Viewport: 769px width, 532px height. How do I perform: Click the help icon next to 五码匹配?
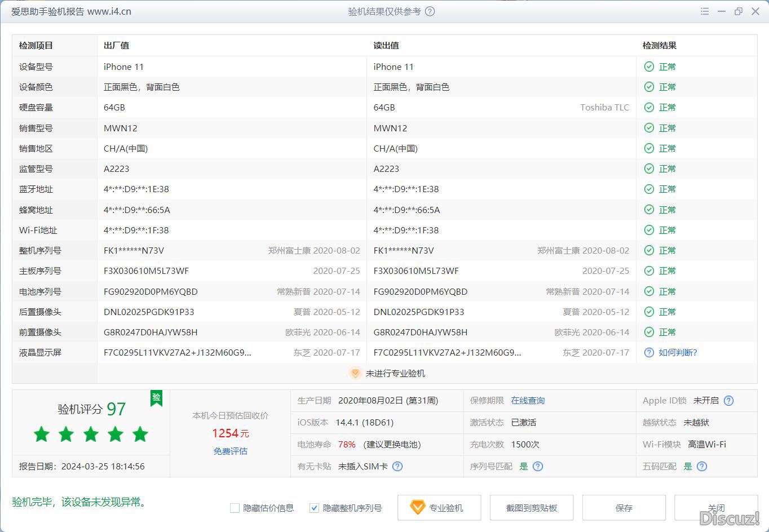point(702,466)
